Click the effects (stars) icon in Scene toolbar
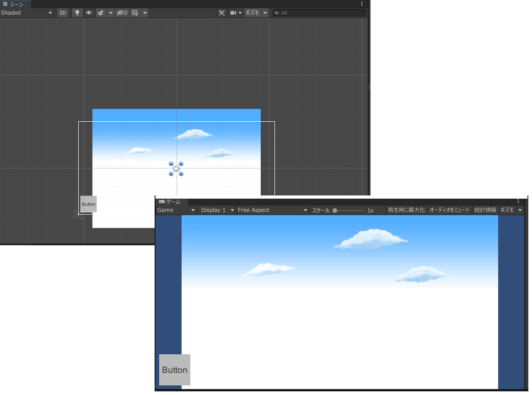 (101, 13)
